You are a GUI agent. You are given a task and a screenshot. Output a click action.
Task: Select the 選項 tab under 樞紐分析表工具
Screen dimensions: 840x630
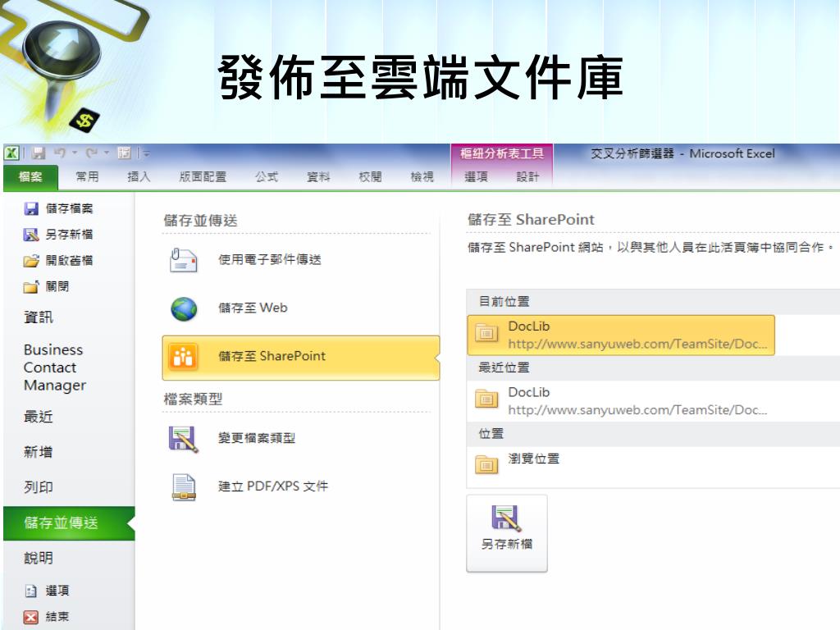[x=476, y=177]
